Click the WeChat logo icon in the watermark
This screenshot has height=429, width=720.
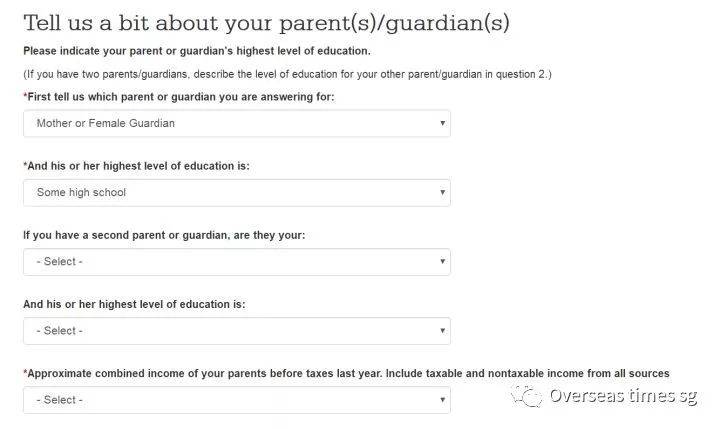(527, 397)
